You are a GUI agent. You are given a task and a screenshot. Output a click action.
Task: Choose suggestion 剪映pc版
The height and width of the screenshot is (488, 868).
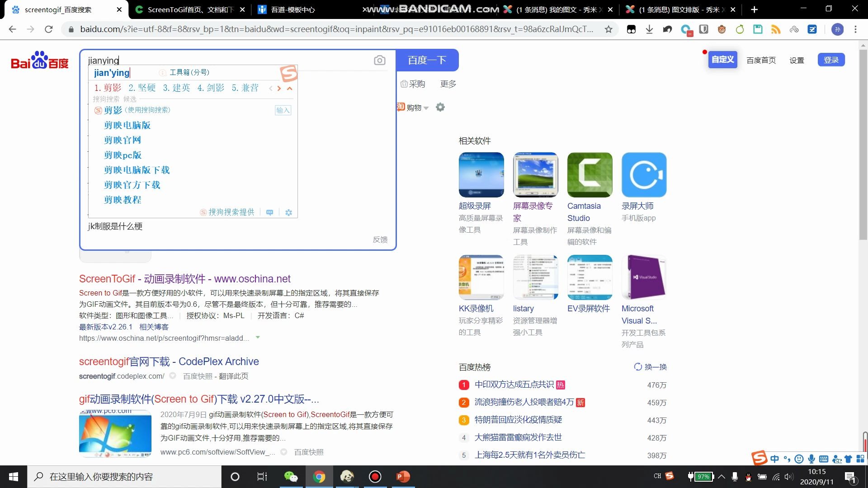click(123, 155)
